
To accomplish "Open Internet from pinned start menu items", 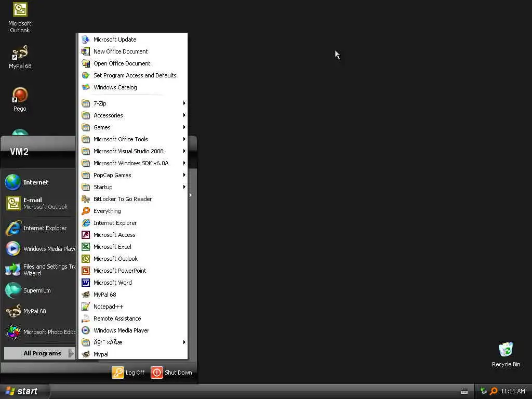I will pyautogui.click(x=39, y=182).
